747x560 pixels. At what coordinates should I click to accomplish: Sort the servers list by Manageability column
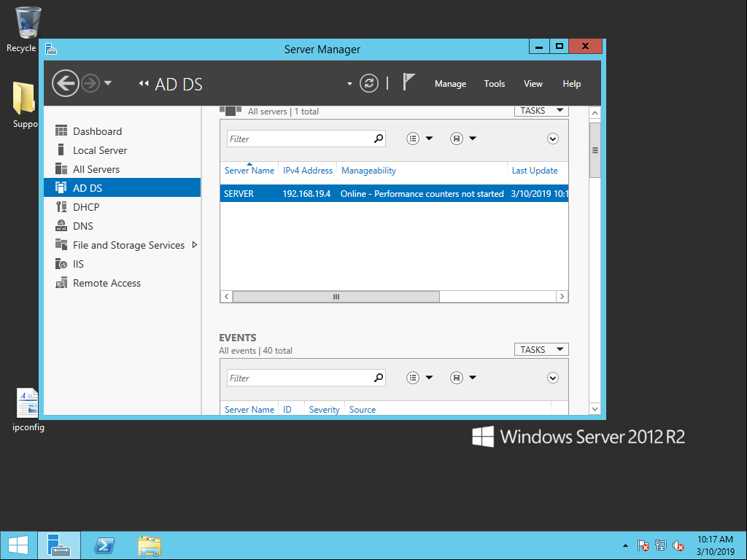368,171
